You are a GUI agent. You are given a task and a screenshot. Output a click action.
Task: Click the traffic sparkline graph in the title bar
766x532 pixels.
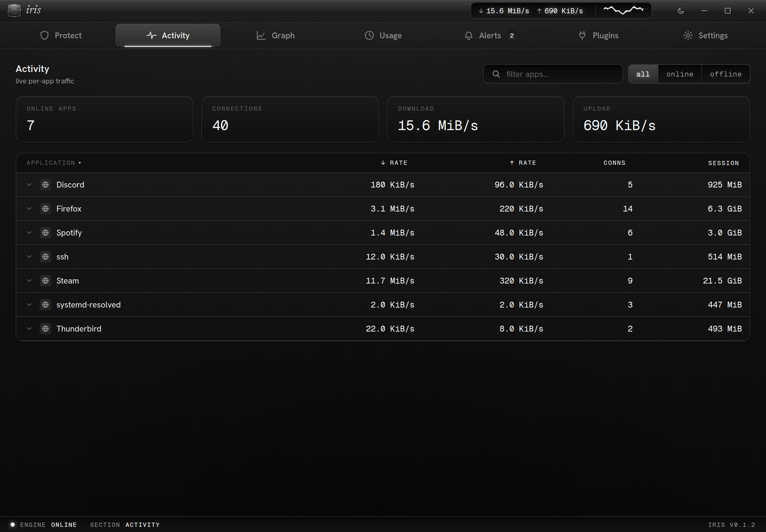tap(623, 10)
